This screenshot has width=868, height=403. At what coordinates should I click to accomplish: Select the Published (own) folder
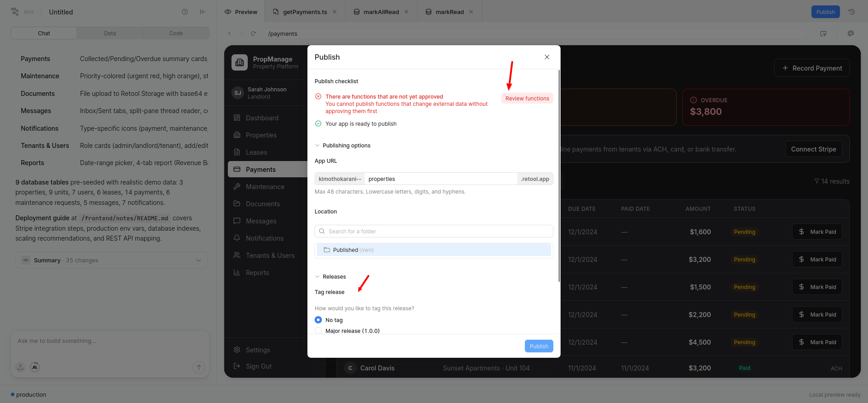tap(434, 250)
